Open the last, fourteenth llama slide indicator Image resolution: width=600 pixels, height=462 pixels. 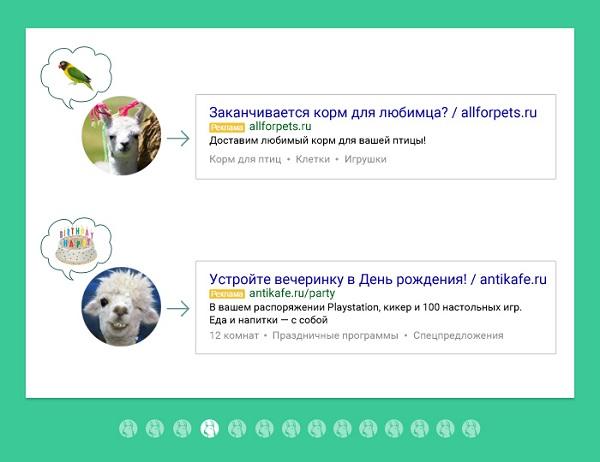[471, 428]
